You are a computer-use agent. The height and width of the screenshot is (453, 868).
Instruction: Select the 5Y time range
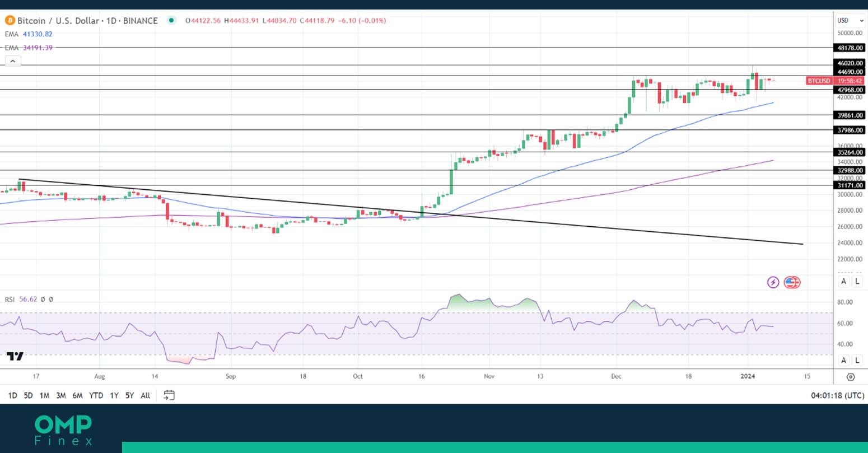(x=129, y=395)
